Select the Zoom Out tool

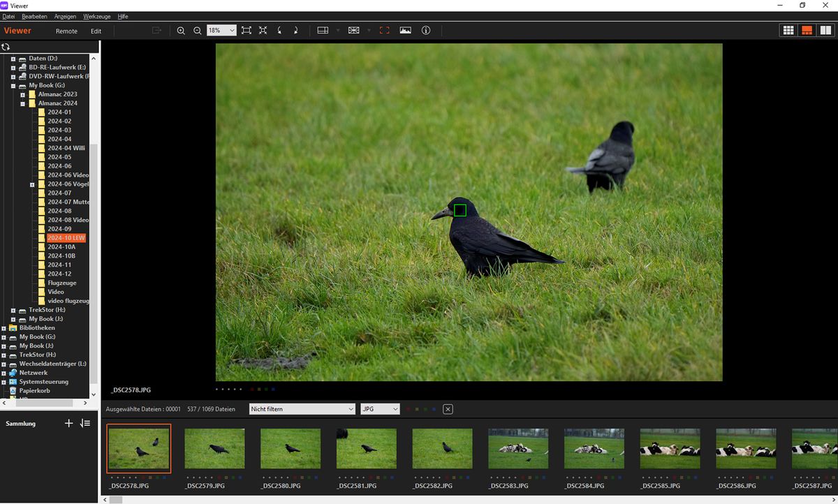pos(198,30)
